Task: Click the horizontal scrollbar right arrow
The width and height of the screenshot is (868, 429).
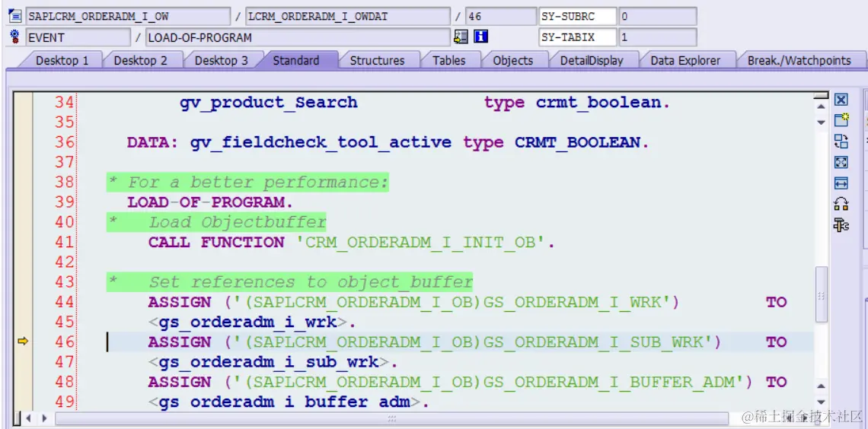Action: (x=44, y=418)
